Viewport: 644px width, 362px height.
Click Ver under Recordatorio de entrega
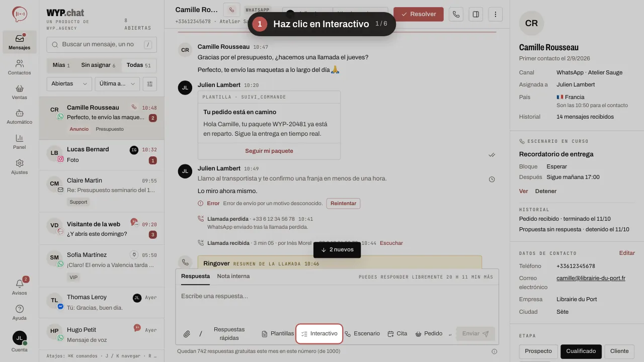[524, 191]
